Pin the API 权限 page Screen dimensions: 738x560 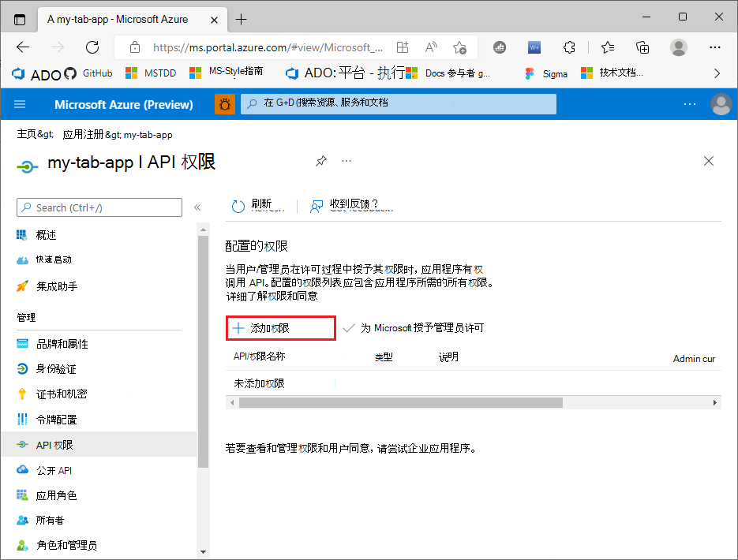[x=321, y=161]
